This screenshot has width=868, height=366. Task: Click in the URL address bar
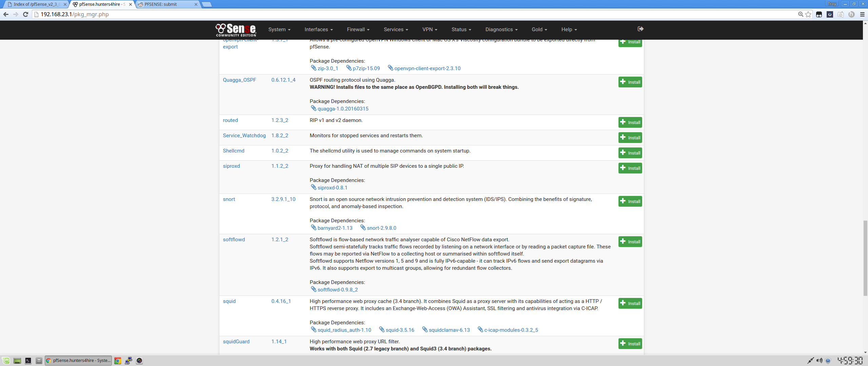pyautogui.click(x=407, y=14)
